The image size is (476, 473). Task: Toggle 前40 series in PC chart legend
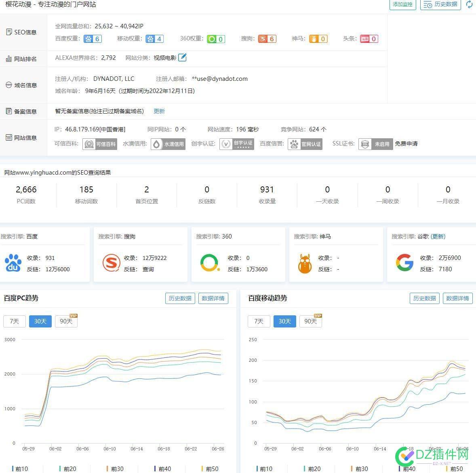click(x=162, y=469)
